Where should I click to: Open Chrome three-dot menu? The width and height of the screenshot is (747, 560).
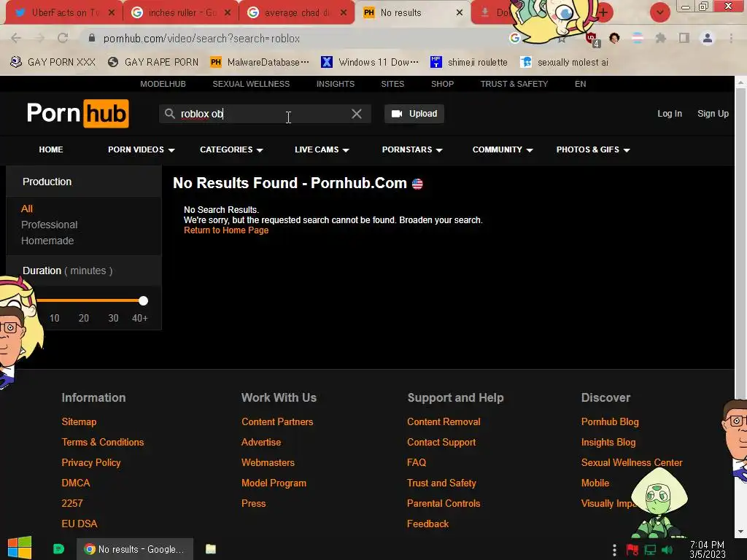(x=731, y=38)
